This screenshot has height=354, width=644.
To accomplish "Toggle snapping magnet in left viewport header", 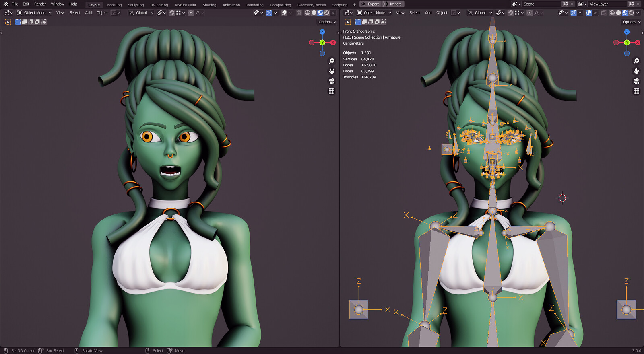I will coord(172,13).
